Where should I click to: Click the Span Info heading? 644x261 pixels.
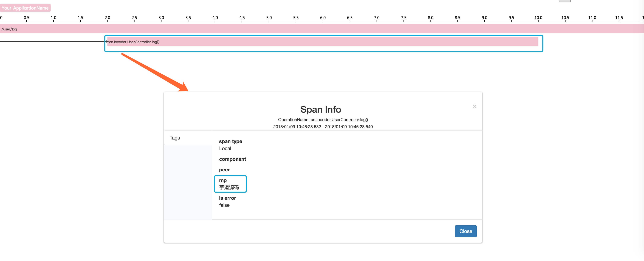coord(321,109)
